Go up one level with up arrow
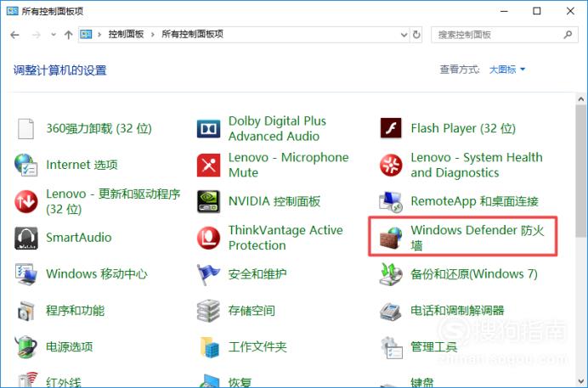 click(68, 35)
